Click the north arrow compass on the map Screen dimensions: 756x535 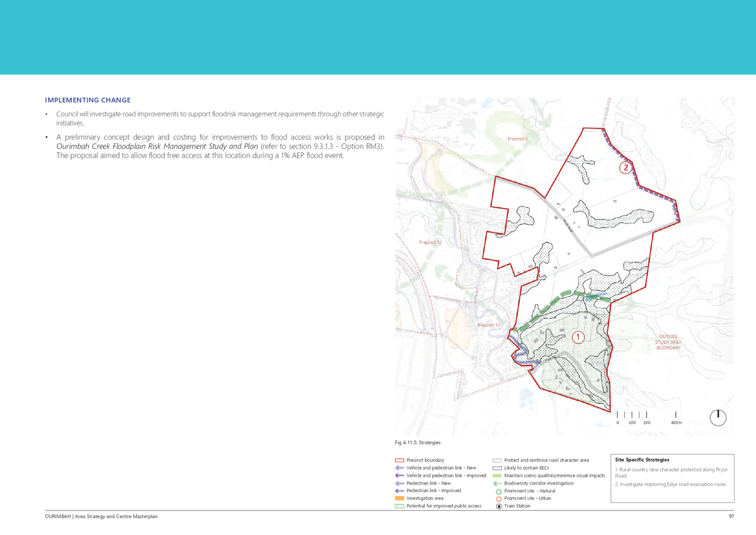point(718,415)
